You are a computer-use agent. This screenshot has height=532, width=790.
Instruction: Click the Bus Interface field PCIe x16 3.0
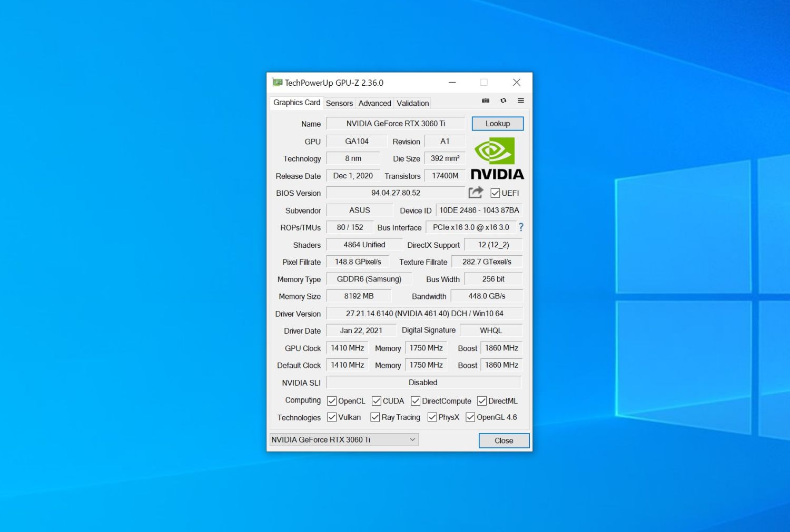pyautogui.click(x=471, y=227)
